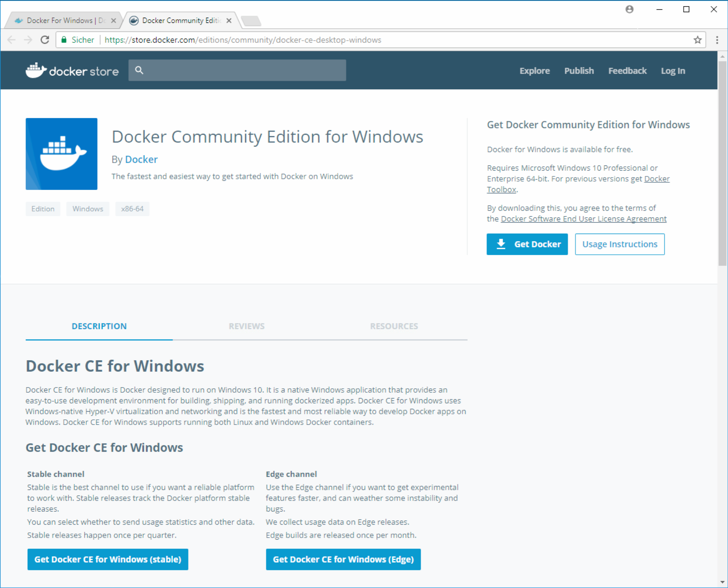Maximize the Chrome window
The width and height of the screenshot is (728, 588).
tap(686, 10)
